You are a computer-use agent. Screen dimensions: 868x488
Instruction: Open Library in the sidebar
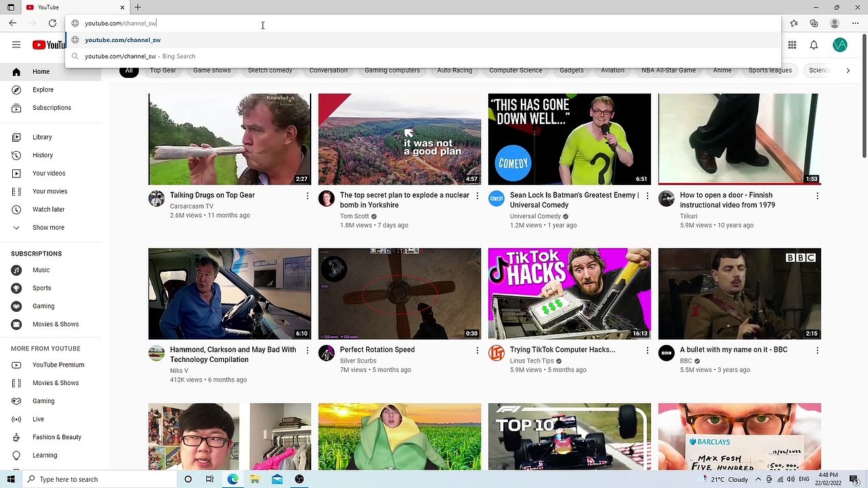[x=51, y=137]
